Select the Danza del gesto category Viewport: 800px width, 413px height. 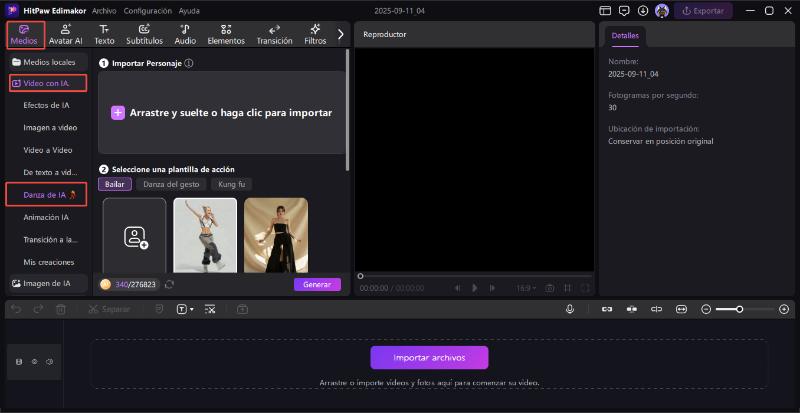tap(171, 184)
